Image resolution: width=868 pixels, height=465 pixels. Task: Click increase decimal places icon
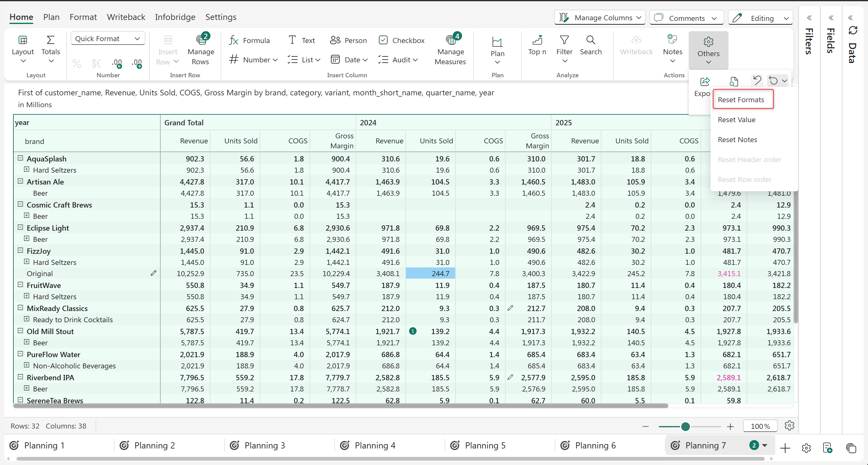click(x=137, y=63)
